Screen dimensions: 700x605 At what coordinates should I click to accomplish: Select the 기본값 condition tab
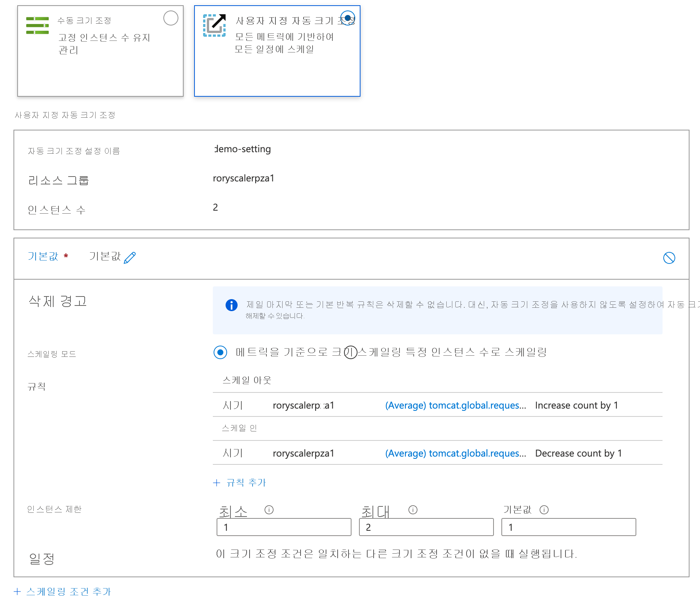click(x=43, y=256)
